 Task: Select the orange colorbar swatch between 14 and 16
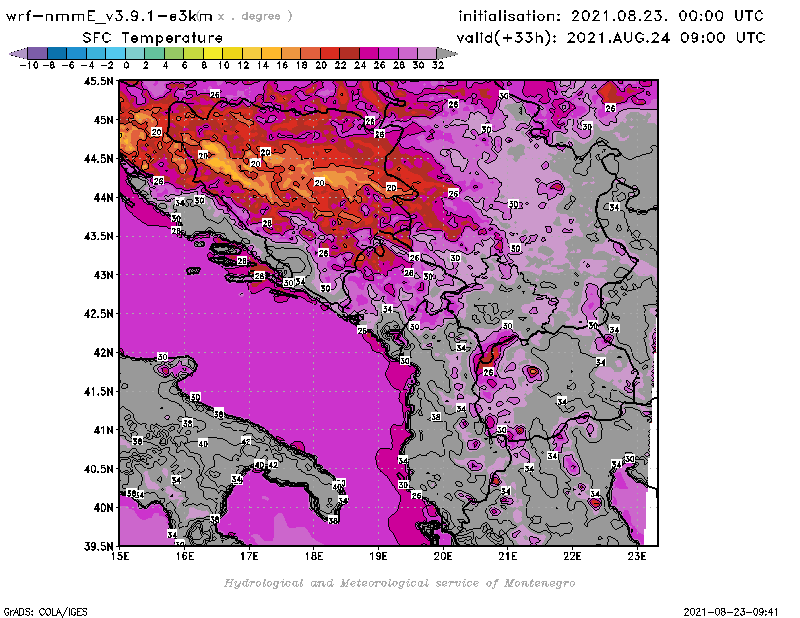(271, 53)
